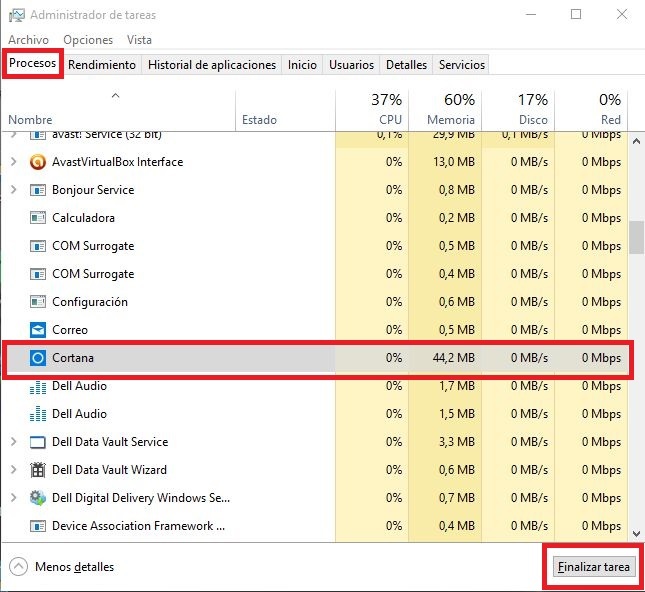Screen dimensions: 645x592
Task: Click the scrollbar up arrow
Action: coord(636,142)
